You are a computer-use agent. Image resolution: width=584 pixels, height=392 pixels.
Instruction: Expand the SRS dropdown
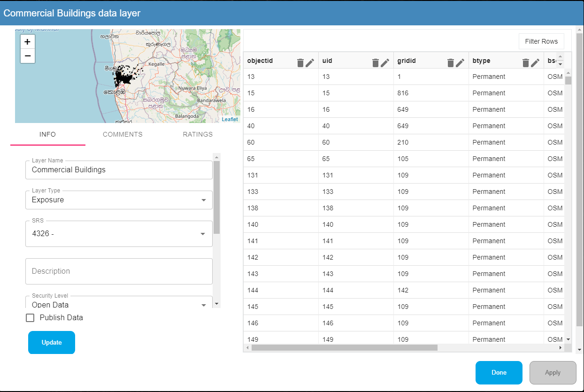pyautogui.click(x=119, y=234)
